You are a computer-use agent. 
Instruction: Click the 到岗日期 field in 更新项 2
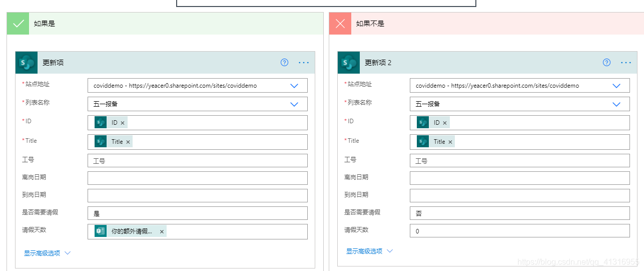[x=520, y=195]
